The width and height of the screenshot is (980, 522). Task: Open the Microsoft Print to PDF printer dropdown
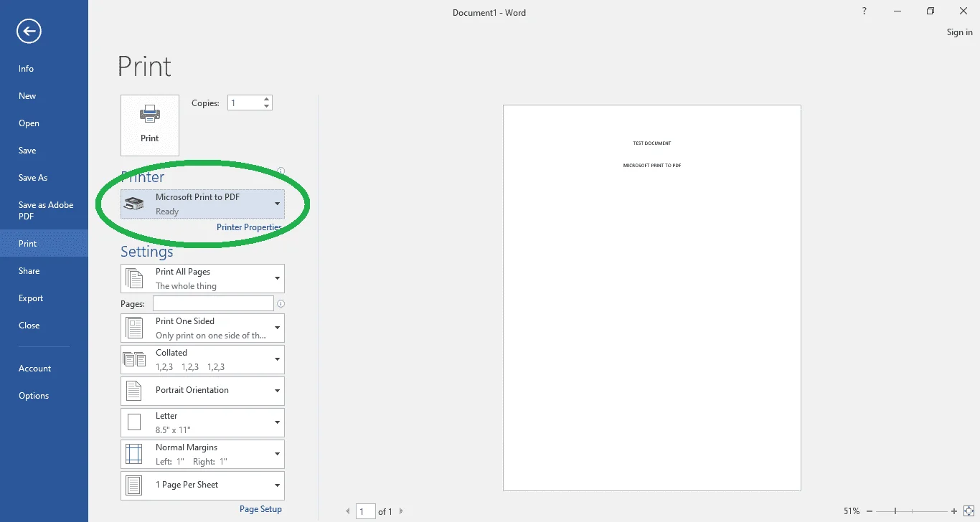[x=202, y=204]
